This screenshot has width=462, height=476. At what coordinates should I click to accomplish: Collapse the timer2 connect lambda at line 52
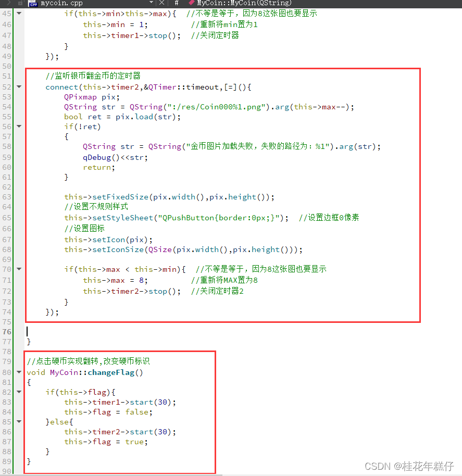coord(19,87)
